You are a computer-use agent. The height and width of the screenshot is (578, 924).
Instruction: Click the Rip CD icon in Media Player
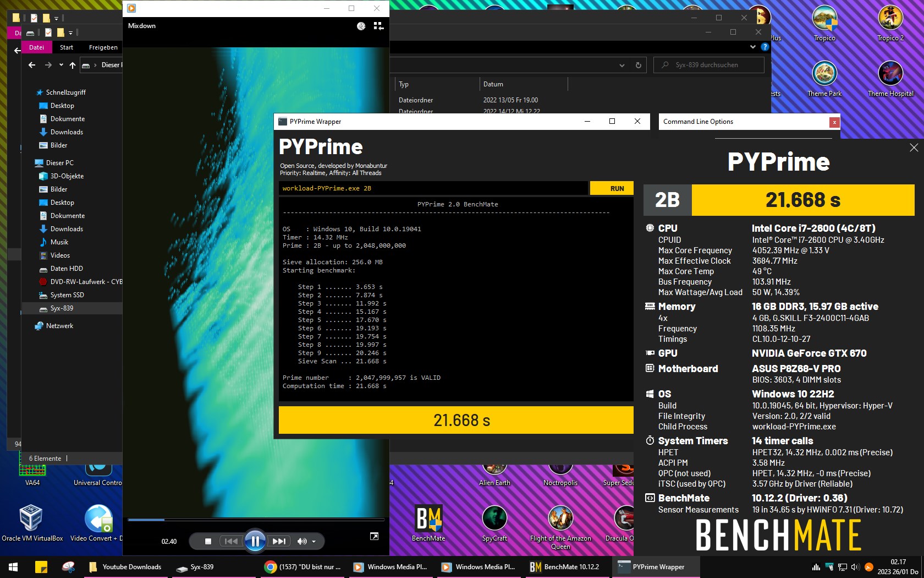(x=361, y=26)
